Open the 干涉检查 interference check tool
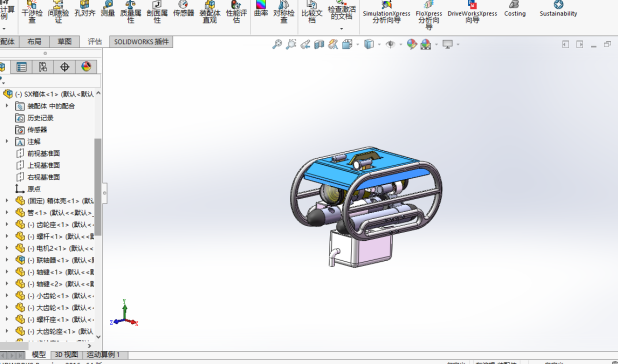The image size is (618, 364). pyautogui.click(x=32, y=11)
